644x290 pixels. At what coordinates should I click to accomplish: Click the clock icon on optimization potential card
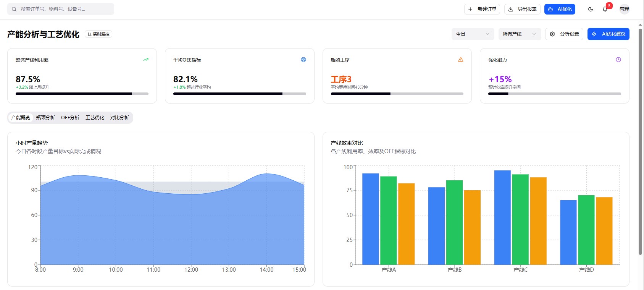coord(618,60)
